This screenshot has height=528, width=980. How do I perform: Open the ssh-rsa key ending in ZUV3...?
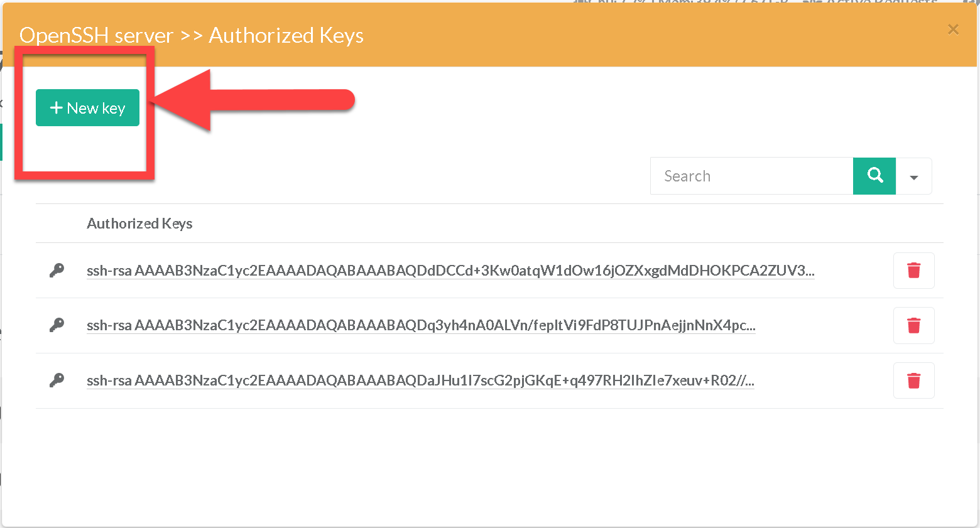[450, 271]
